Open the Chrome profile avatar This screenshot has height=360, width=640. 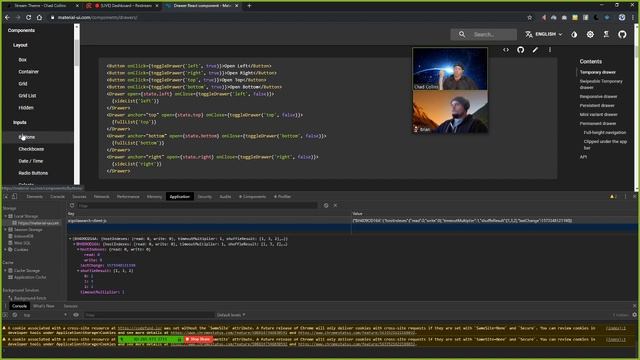point(622,18)
